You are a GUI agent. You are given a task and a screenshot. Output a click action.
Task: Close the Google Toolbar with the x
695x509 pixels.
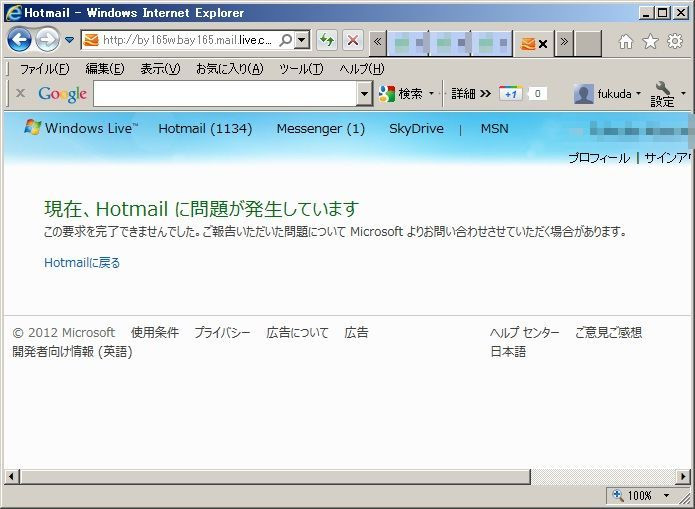[20, 93]
